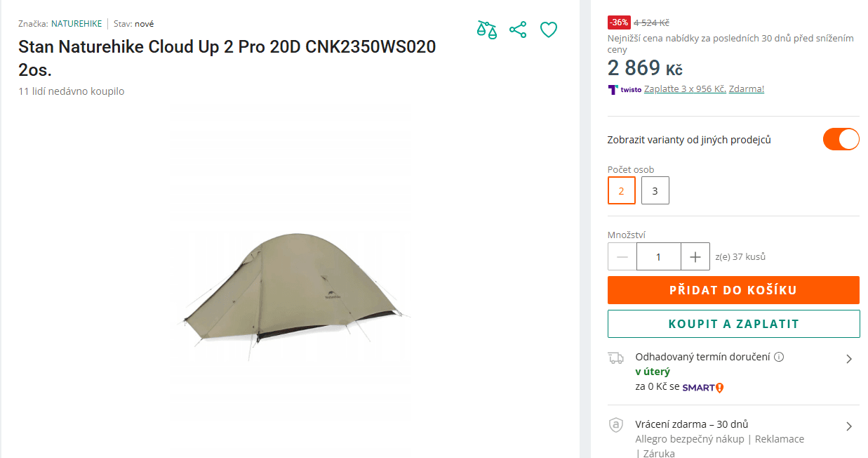868x458 pixels.
Task: Click the quantity input field
Action: coord(658,256)
